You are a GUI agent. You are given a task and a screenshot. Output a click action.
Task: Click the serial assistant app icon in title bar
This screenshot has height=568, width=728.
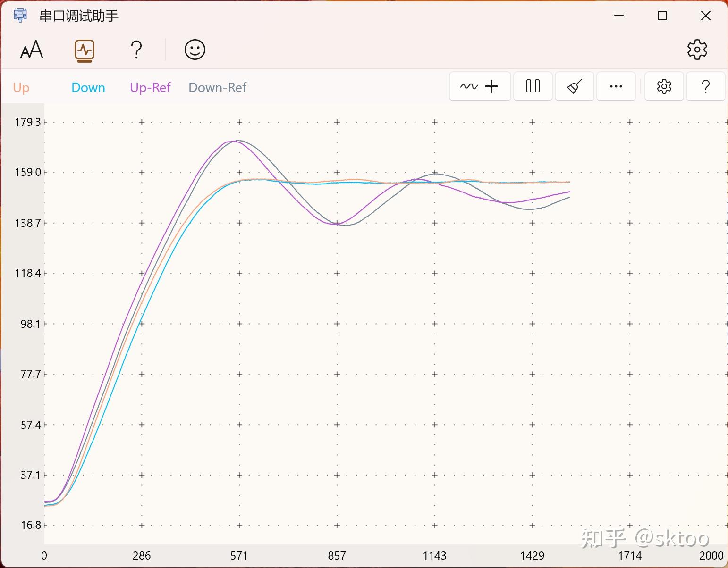click(x=20, y=16)
